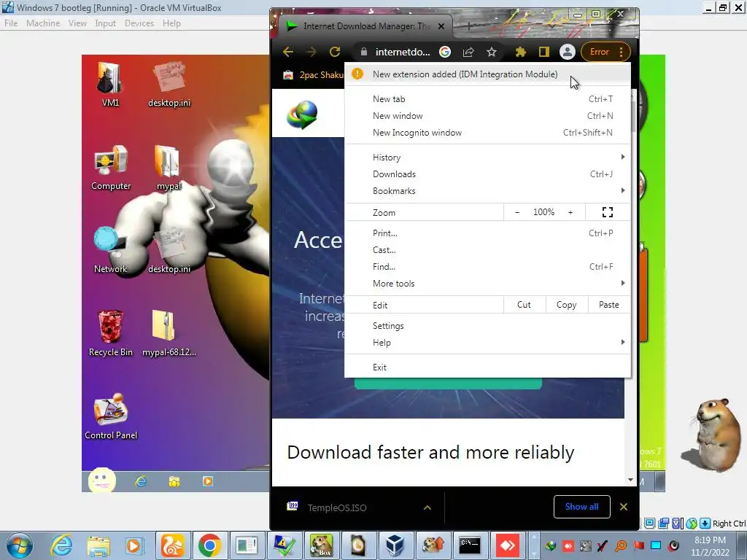Select Cast... in the menu
Screen dimensions: 747x560
pos(487,249)
